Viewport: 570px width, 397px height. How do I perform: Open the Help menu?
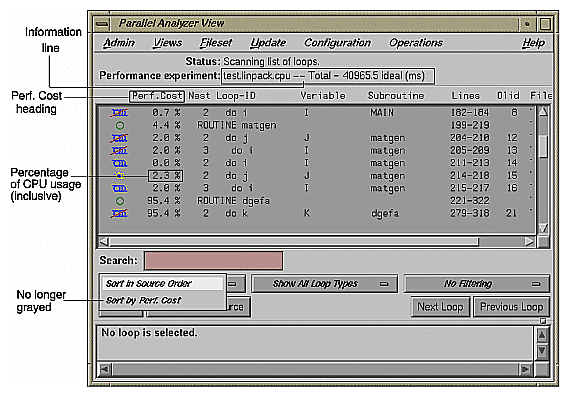pos(533,43)
